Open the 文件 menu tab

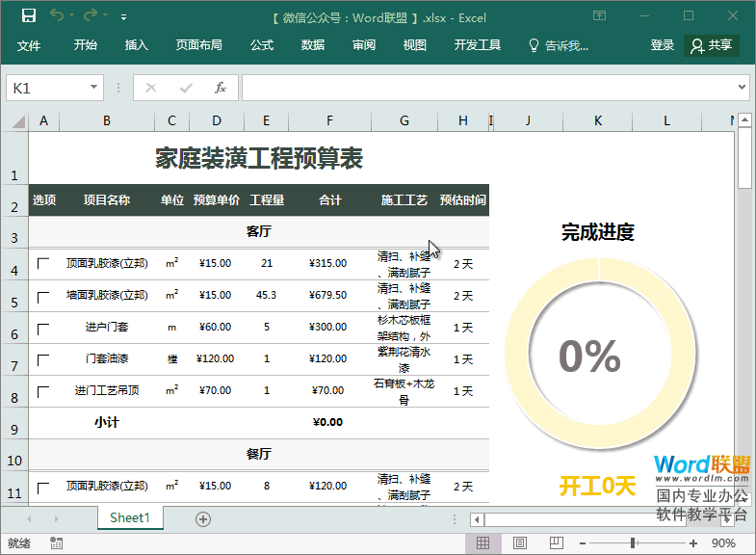(29, 46)
